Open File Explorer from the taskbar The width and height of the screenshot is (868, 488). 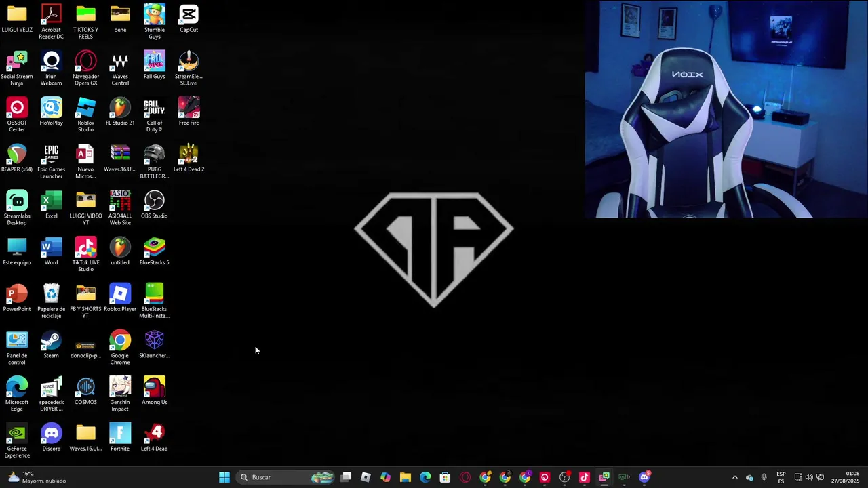point(405,477)
